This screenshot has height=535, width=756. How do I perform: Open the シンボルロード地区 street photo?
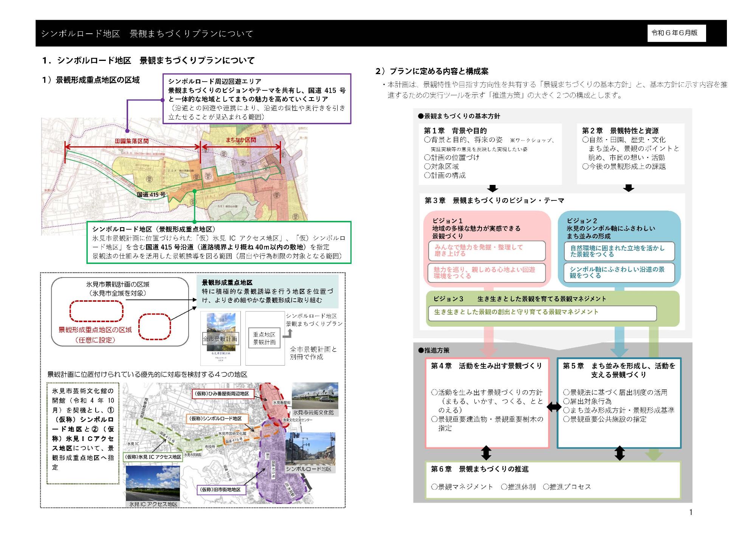(x=310, y=449)
